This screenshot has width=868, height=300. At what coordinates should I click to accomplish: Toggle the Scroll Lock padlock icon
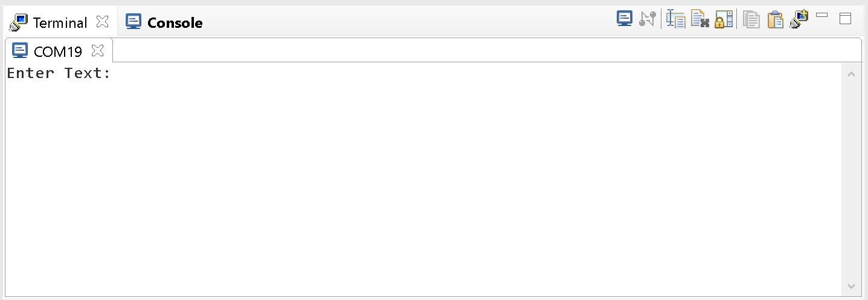pyautogui.click(x=723, y=19)
